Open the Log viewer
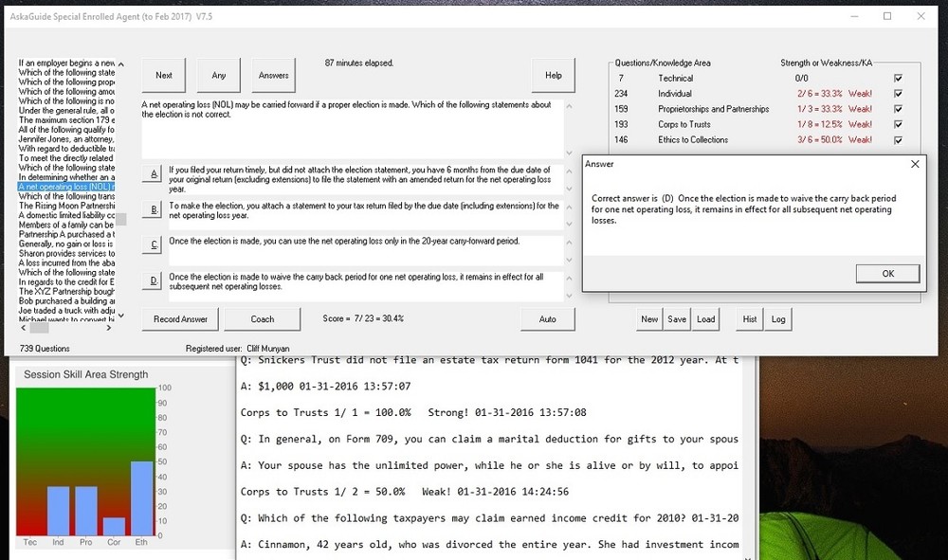Image resolution: width=948 pixels, height=560 pixels. click(778, 319)
